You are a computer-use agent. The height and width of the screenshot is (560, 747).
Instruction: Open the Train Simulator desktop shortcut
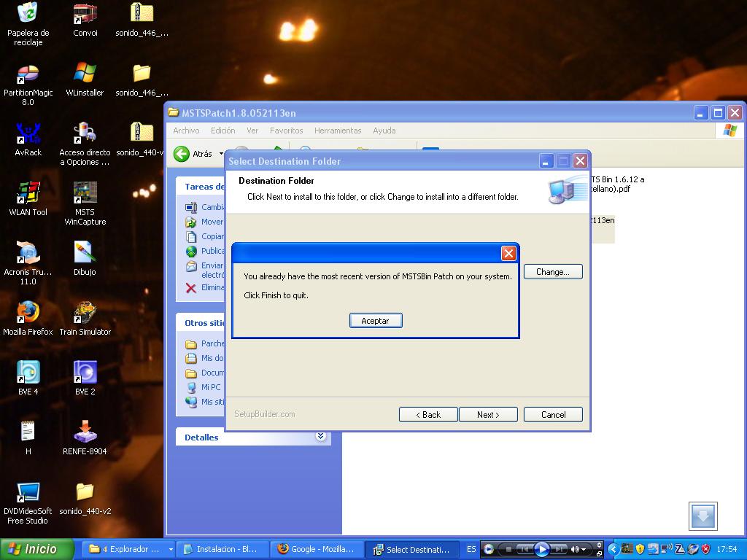click(x=85, y=314)
